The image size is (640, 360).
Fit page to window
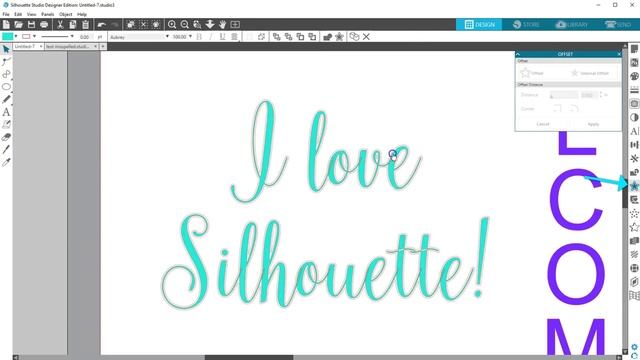[235, 24]
